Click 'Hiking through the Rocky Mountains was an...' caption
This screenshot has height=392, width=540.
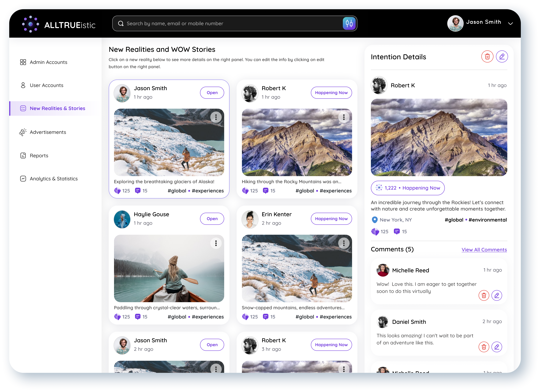(291, 182)
